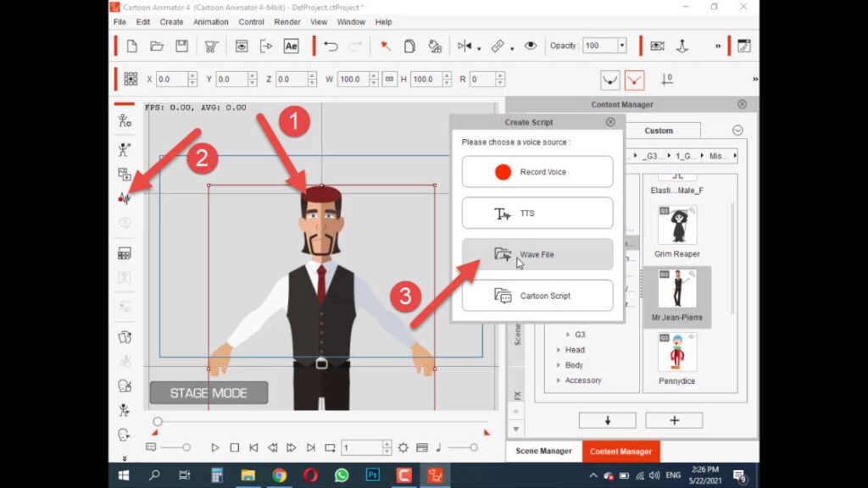This screenshot has height=488, width=868.
Task: Create a new project file
Action: point(131,46)
